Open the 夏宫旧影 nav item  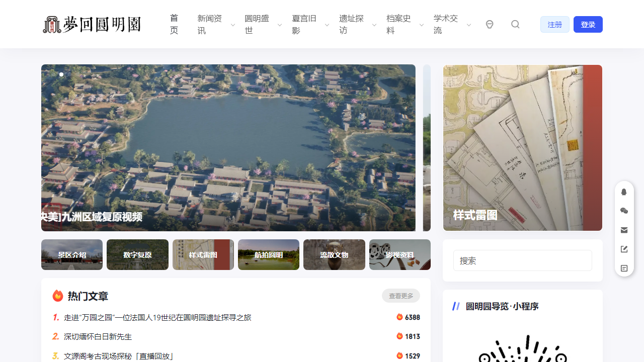(305, 24)
